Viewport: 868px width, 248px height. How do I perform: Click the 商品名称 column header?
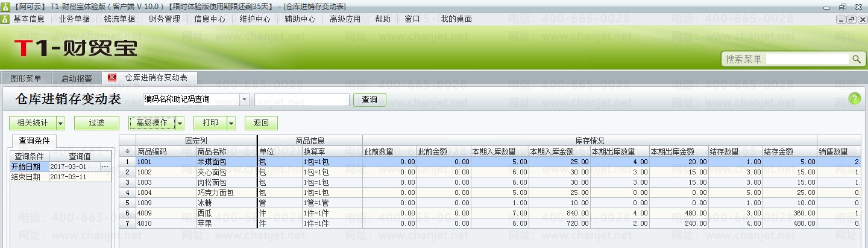pyautogui.click(x=227, y=151)
